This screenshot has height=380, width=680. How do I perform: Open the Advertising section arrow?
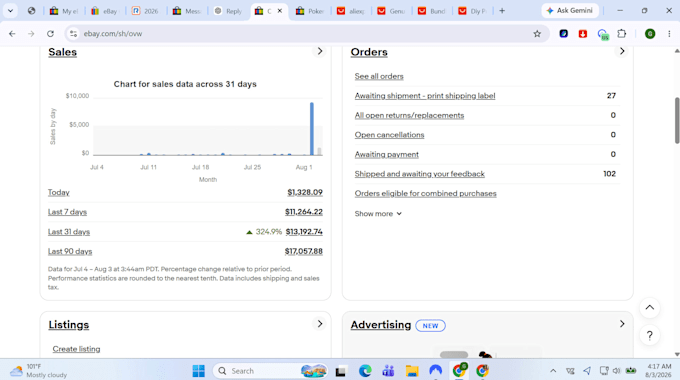coord(622,324)
